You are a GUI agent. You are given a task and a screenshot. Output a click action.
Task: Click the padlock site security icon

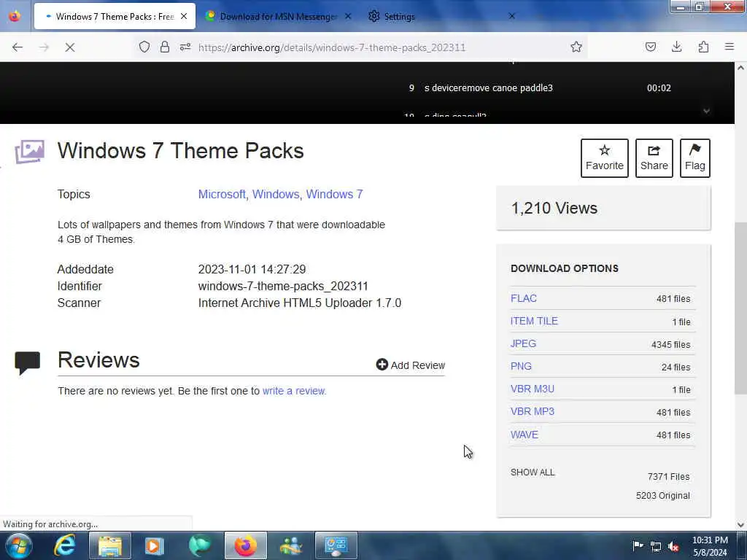[x=165, y=47]
